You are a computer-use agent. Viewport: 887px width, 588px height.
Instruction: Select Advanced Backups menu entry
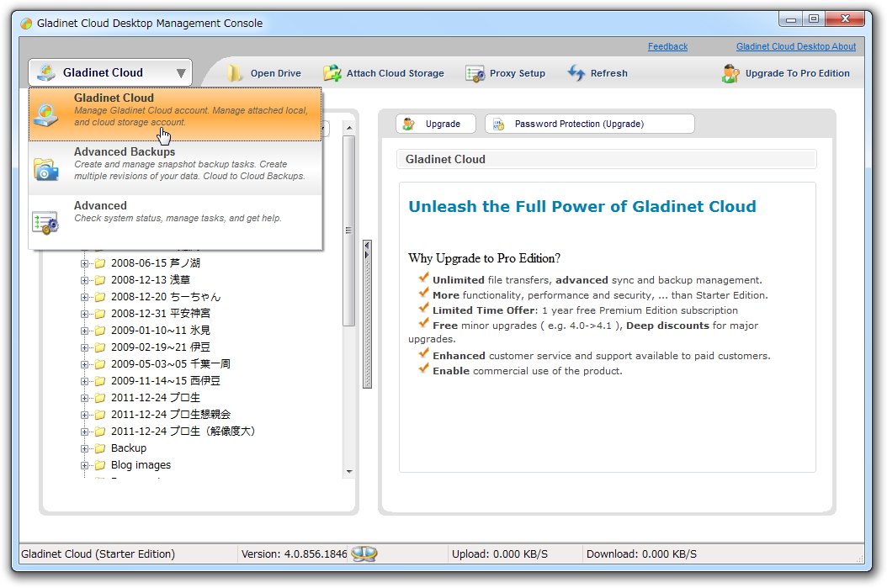(x=175, y=168)
